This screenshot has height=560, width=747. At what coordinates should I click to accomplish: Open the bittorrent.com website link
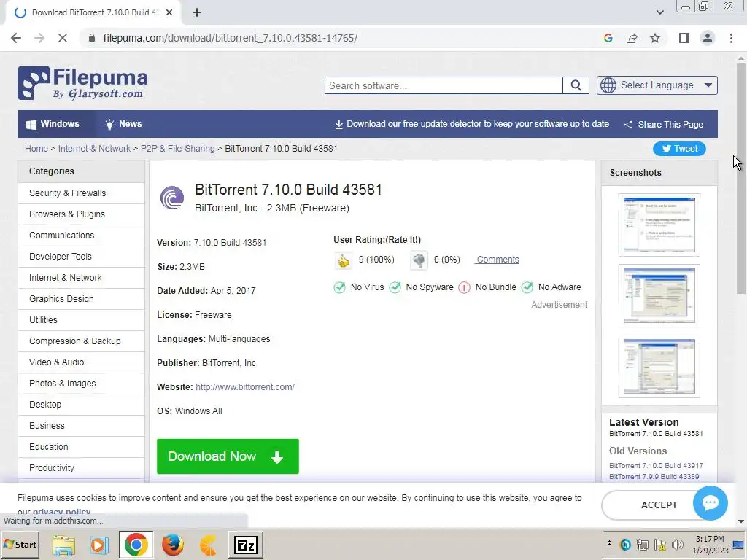(245, 387)
